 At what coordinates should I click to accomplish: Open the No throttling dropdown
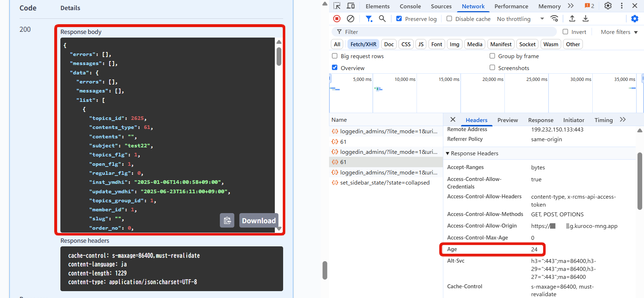[520, 19]
